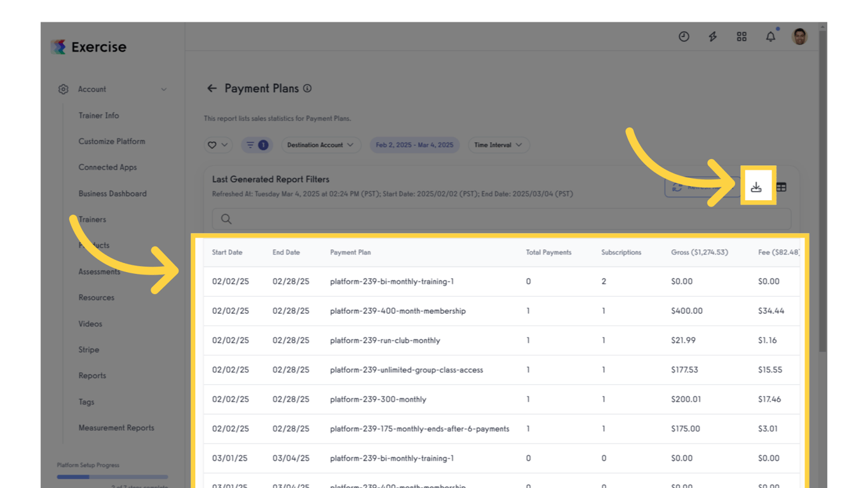Click the Refreshed At timestamp line
The height and width of the screenshot is (488, 868).
click(393, 194)
